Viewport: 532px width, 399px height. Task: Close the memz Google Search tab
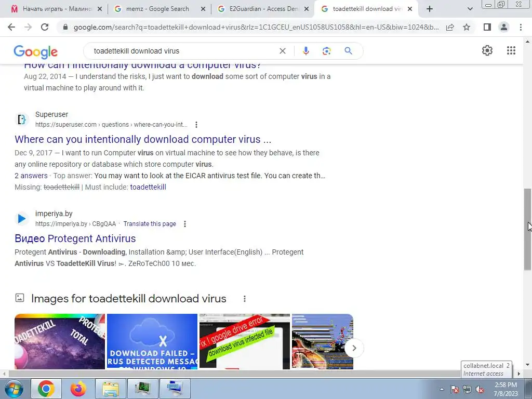click(203, 9)
